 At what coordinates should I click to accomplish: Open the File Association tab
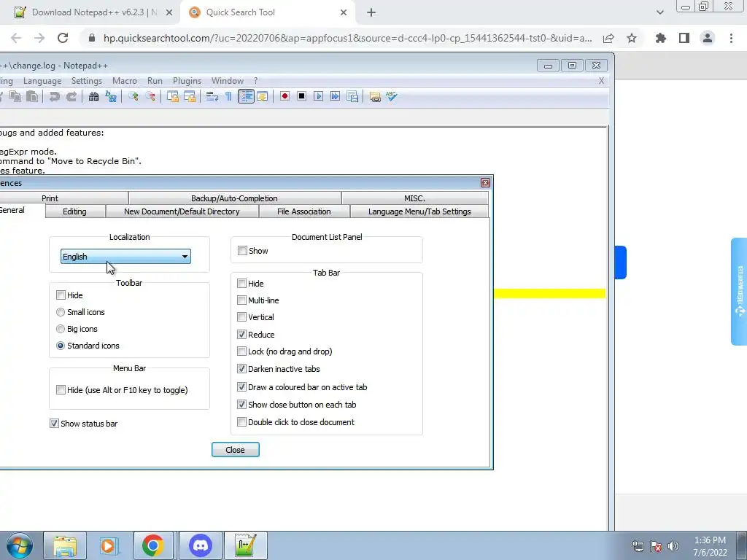(304, 211)
